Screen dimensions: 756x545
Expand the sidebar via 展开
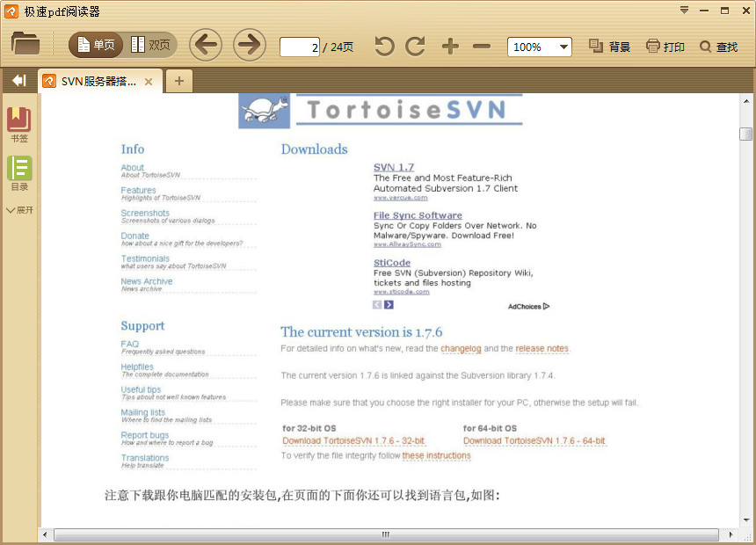[x=19, y=210]
